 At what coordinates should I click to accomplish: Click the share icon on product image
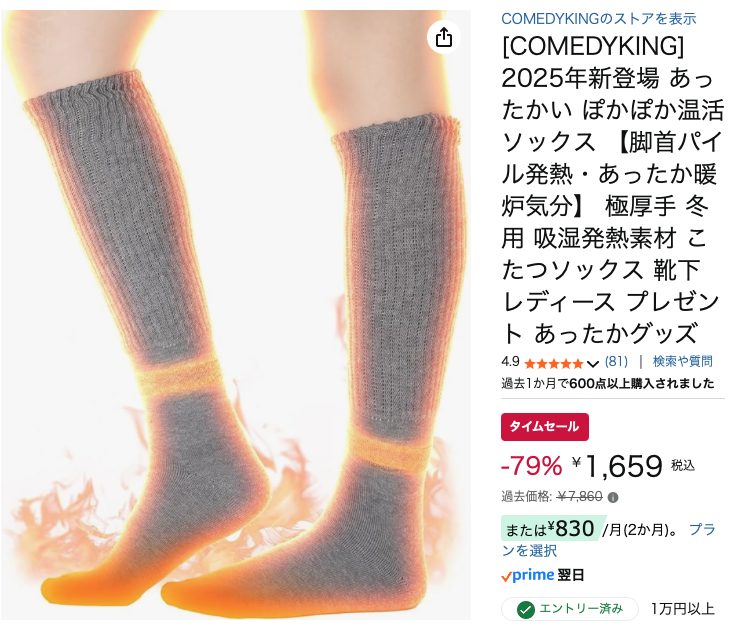tap(444, 37)
